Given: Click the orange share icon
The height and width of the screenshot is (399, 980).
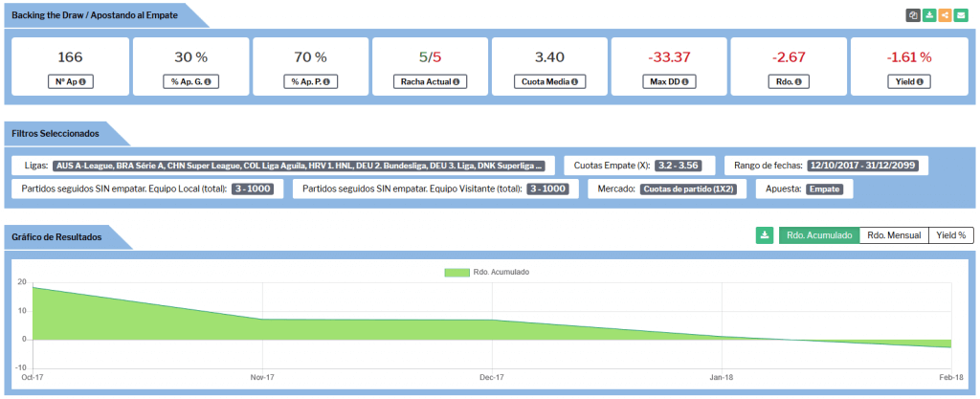Looking at the screenshot, I should (945, 14).
